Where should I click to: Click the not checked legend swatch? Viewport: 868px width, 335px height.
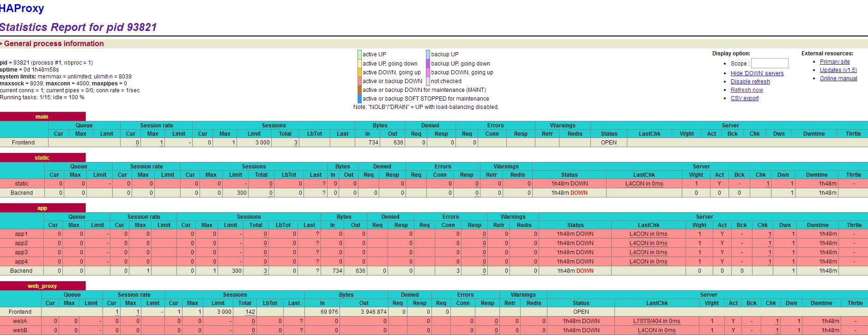tap(428, 81)
